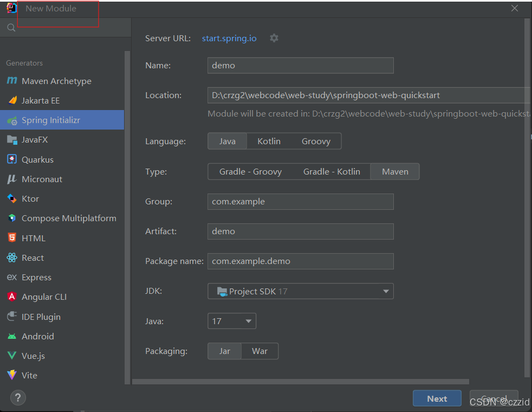Select IDE Plugin generator entry
532x412 pixels.
coord(62,317)
